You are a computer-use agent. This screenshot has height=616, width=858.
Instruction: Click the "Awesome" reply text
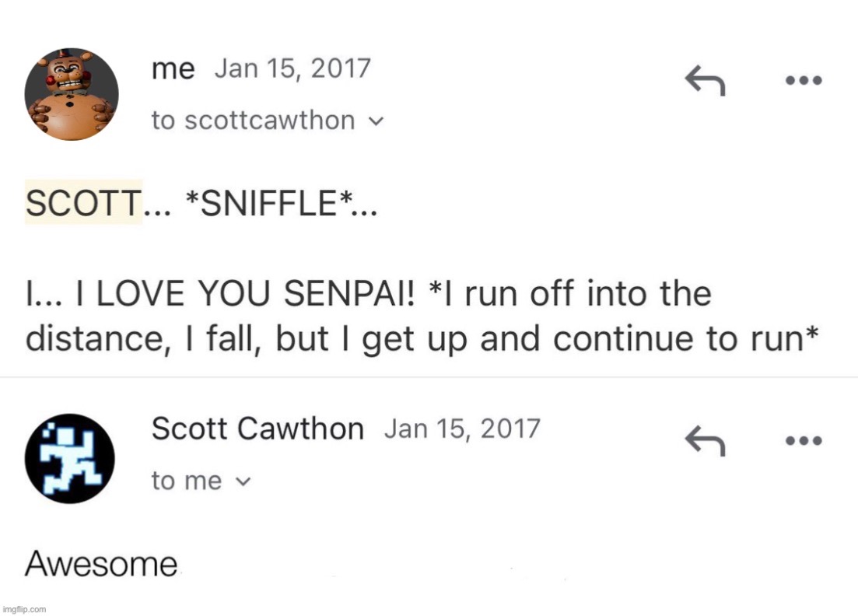pyautogui.click(x=101, y=564)
